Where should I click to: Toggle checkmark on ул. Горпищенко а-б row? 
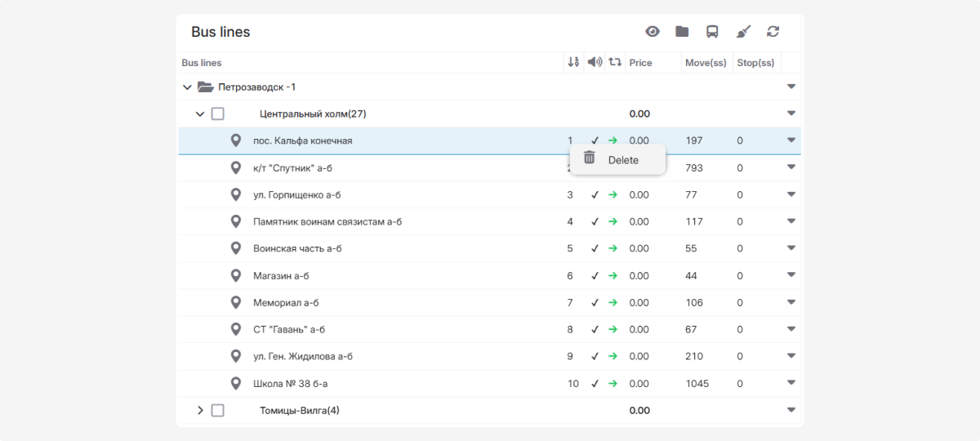[x=595, y=195]
